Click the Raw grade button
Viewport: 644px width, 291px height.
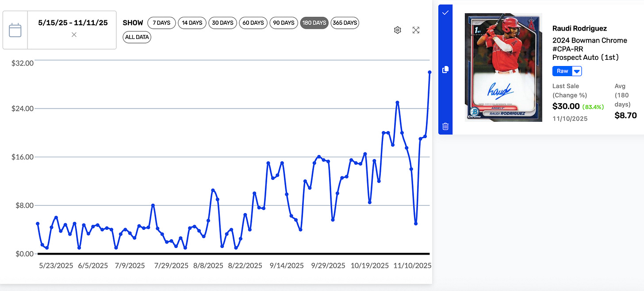pos(562,71)
